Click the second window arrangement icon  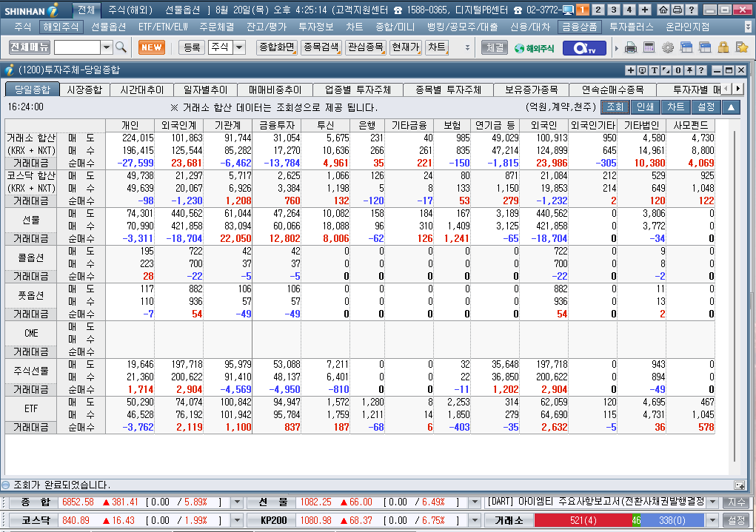pyautogui.click(x=705, y=47)
